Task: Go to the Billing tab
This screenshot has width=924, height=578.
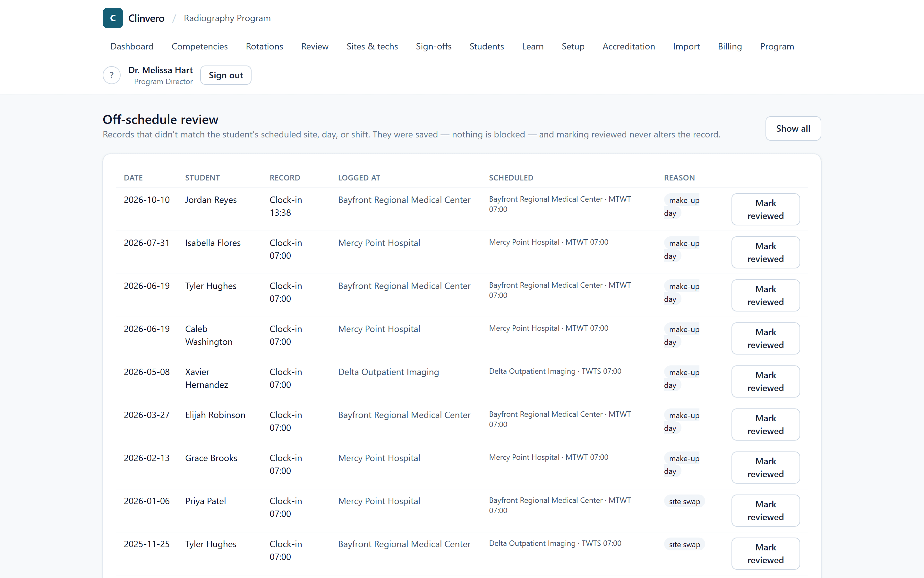Action: pos(730,46)
